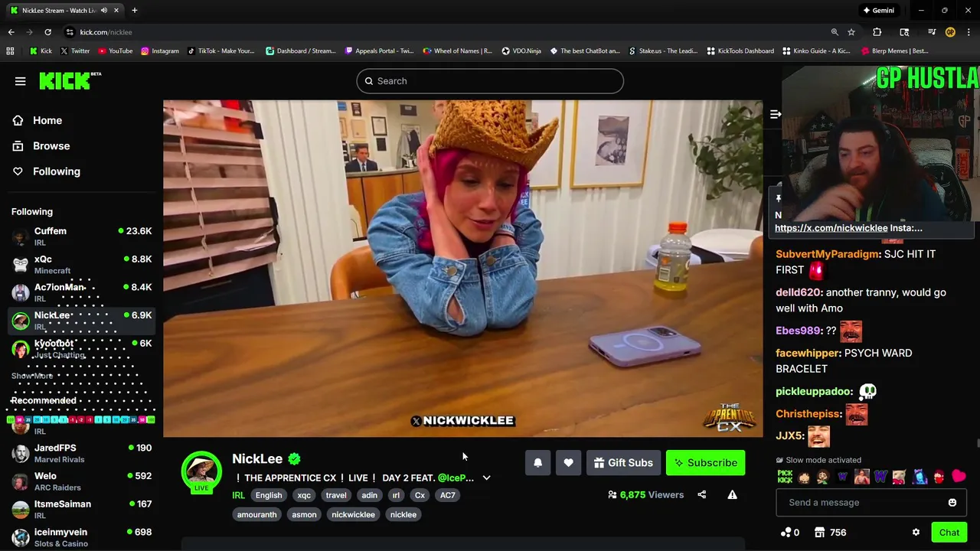
Task: Open Cuffem's channel in Following list
Action: click(x=81, y=236)
